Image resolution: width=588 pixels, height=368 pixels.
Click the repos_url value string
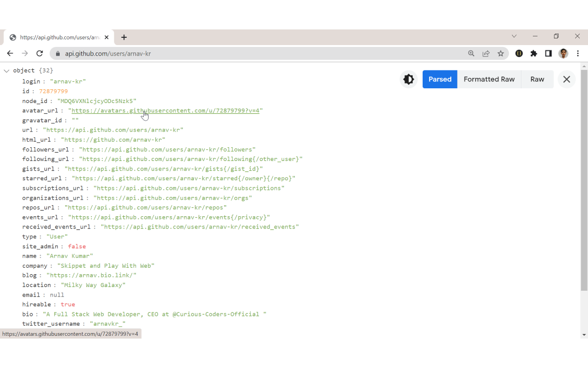146,207
